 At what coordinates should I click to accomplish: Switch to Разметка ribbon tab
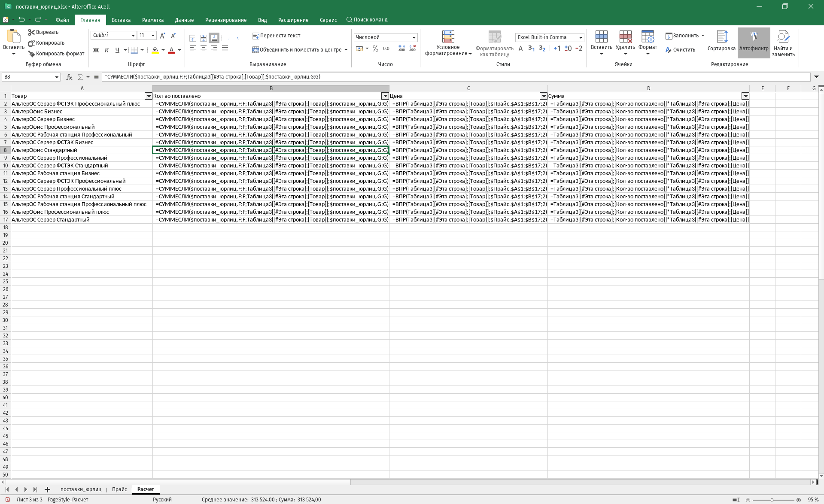153,20
